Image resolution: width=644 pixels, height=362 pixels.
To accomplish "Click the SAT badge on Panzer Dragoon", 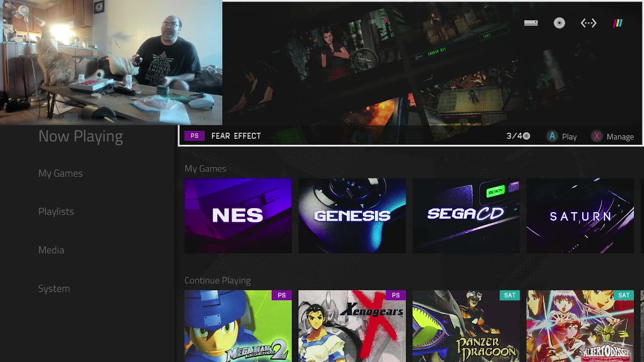I will (510, 295).
